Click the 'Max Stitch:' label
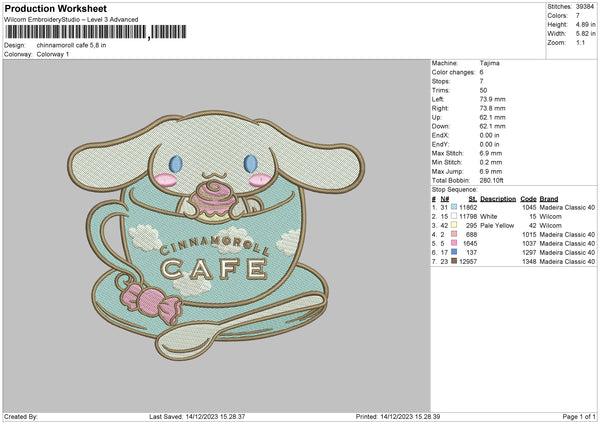Screen dimensions: 600x424 pos(448,153)
